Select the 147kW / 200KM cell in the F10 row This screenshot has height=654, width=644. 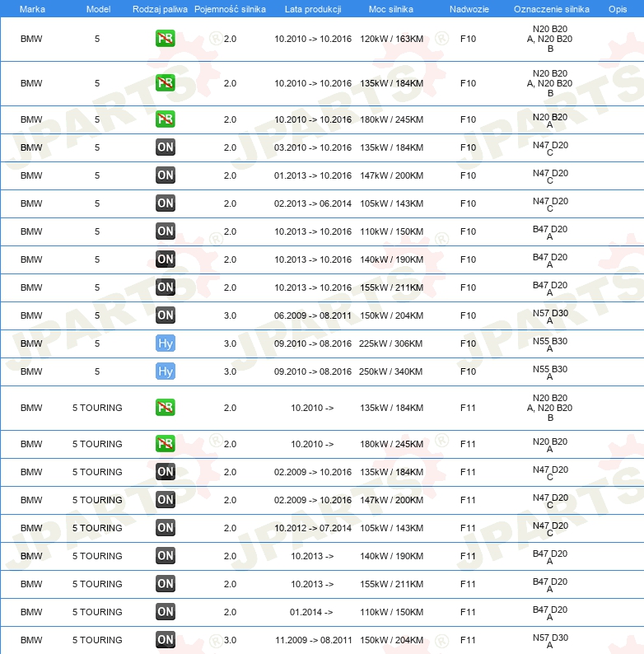pos(392,175)
